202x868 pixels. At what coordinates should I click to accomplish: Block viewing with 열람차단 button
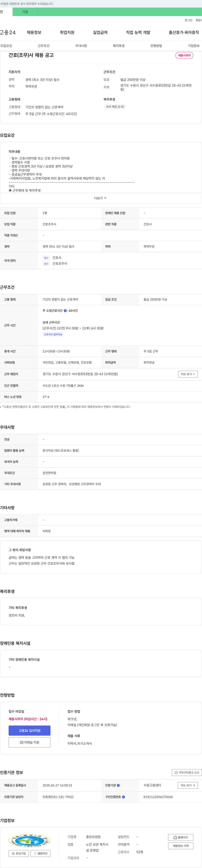(41, 853)
